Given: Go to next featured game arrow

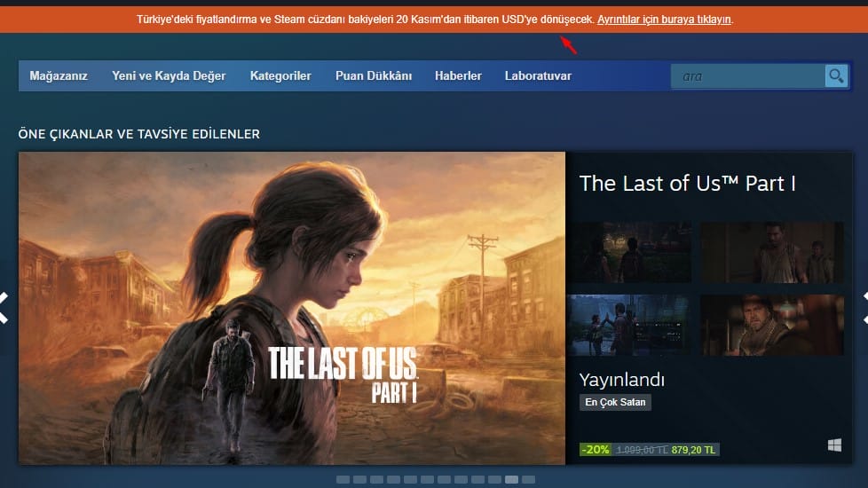Looking at the screenshot, I should pyautogui.click(x=864, y=308).
